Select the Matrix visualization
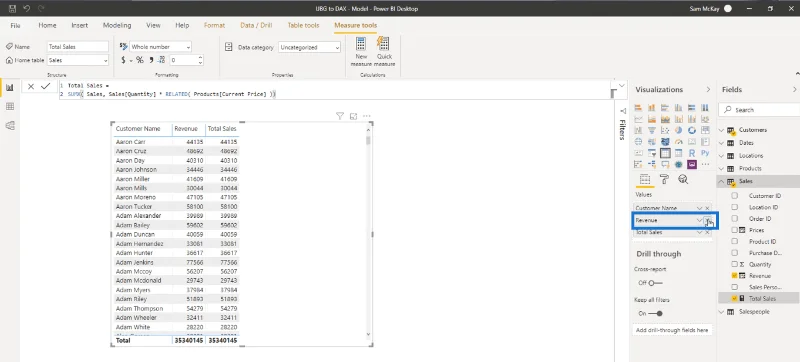Viewport: 800px width, 362px height. [678, 153]
